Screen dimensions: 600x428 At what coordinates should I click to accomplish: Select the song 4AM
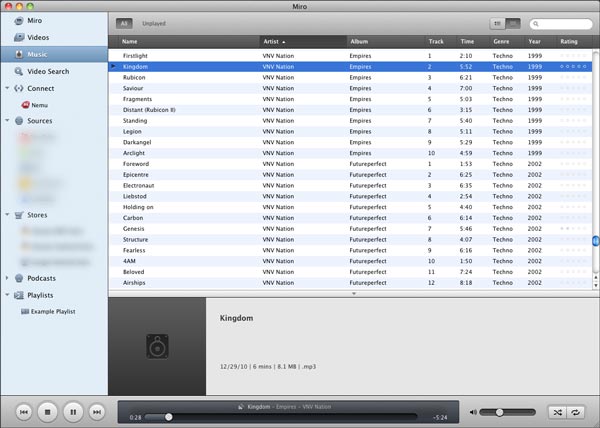coord(350,261)
